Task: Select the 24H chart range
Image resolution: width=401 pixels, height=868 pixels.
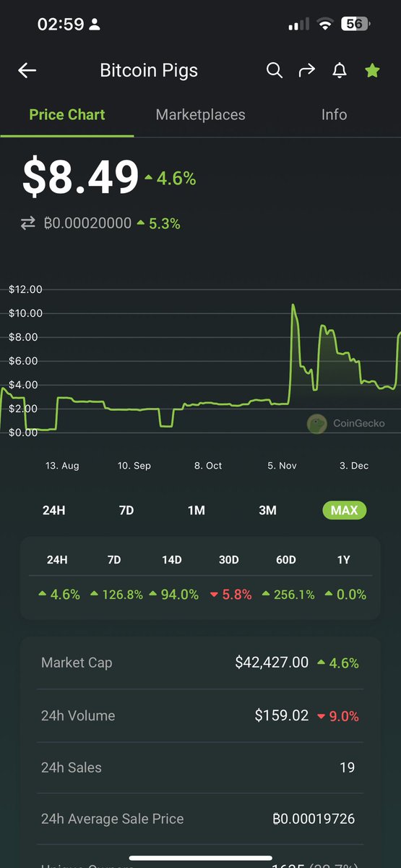Action: pyautogui.click(x=54, y=510)
